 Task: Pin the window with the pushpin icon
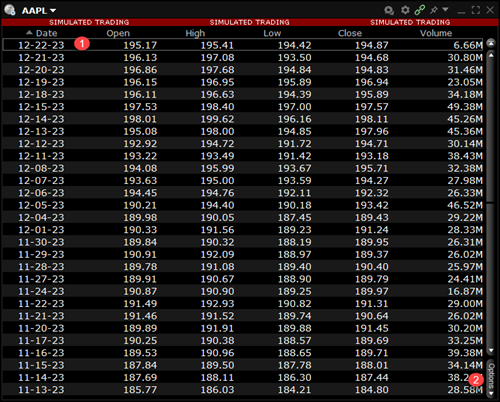coord(434,10)
